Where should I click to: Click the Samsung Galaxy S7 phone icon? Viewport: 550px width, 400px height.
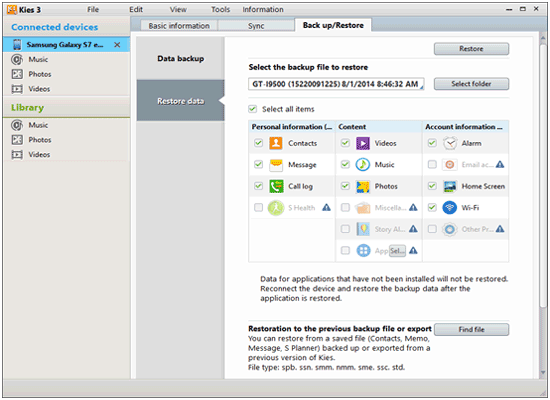[x=16, y=45]
